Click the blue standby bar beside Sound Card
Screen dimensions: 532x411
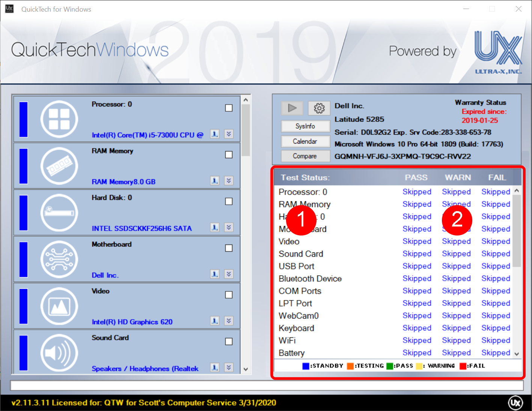click(x=24, y=352)
